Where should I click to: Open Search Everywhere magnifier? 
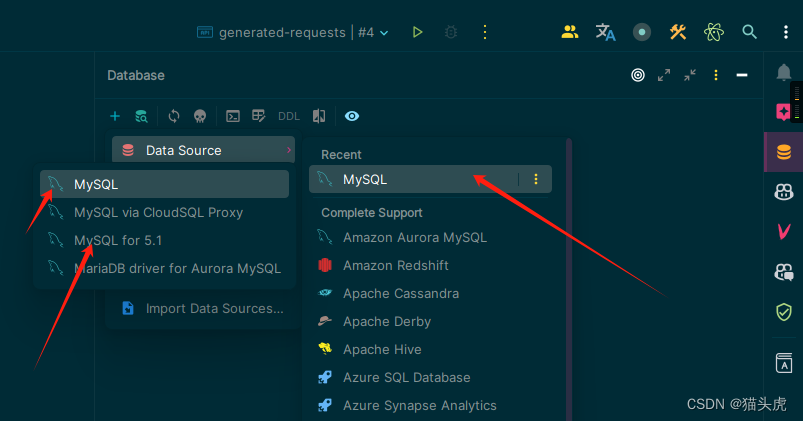point(749,32)
